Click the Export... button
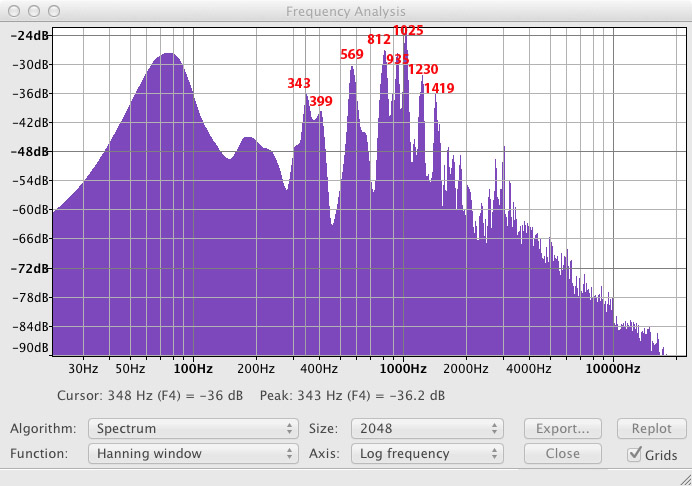The height and width of the screenshot is (486, 692). 563,428
